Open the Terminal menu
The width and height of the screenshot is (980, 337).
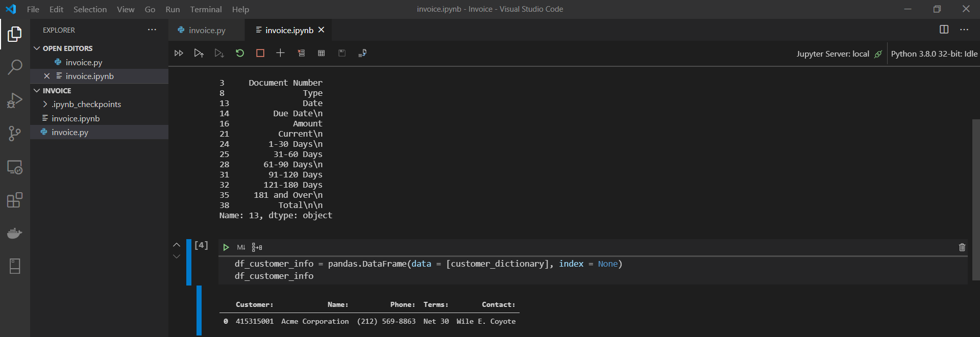tap(206, 9)
